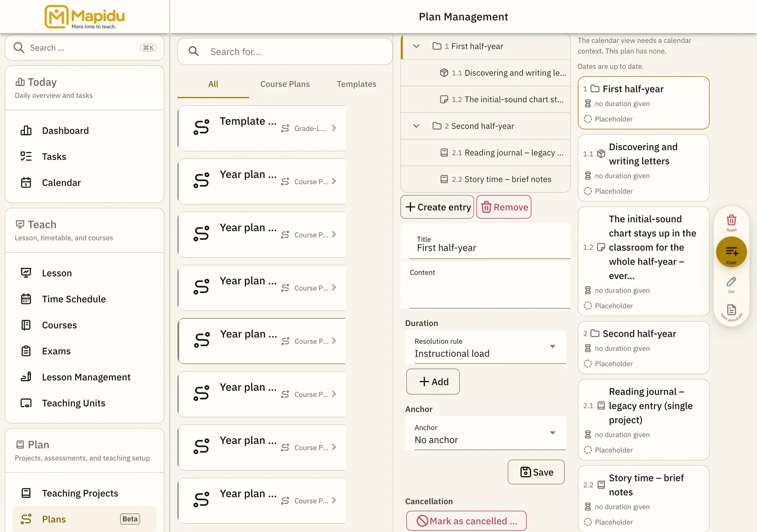
Task: Click the Create entry button
Action: pyautogui.click(x=437, y=207)
